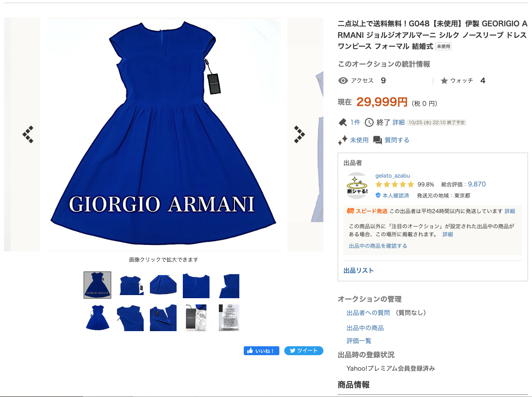This screenshot has width=532, height=397.
Task: Click the bid gavel icon
Action: pos(343,122)
